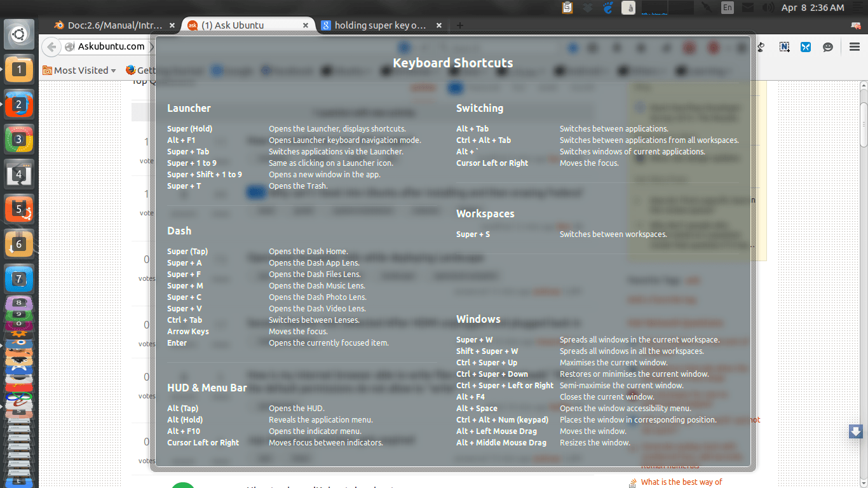Click the Askubuntu.com address bar field
This screenshot has width=868, height=488.
111,46
